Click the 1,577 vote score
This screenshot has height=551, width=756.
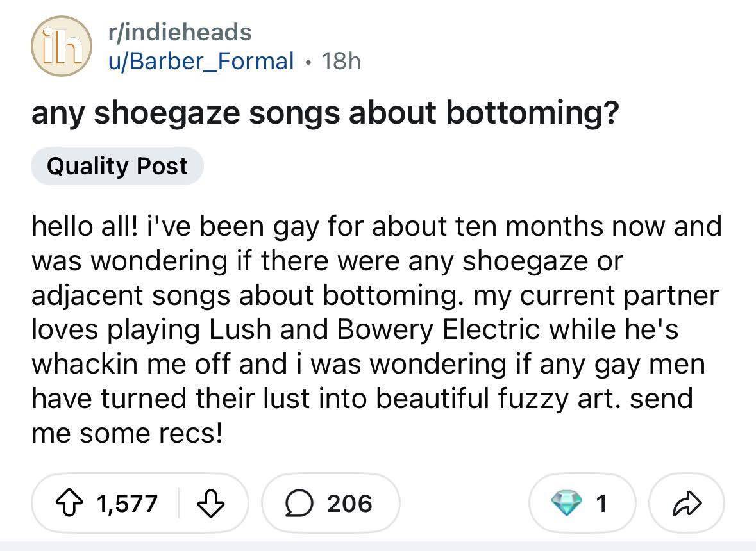pyautogui.click(x=127, y=504)
